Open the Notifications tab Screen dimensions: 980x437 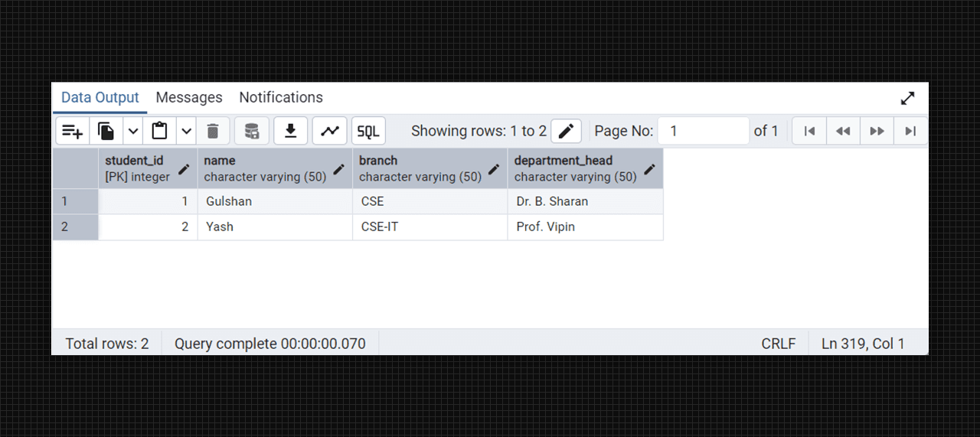281,97
